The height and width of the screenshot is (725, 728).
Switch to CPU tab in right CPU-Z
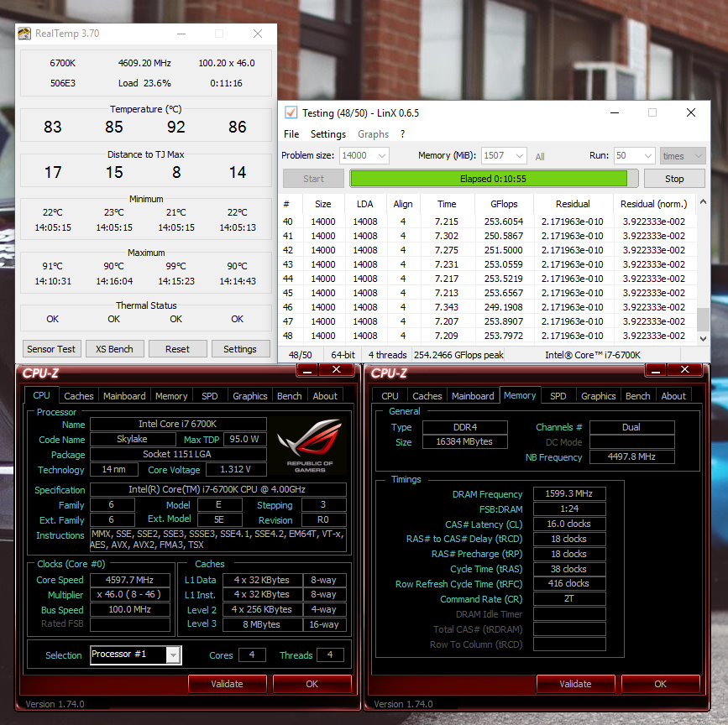(x=390, y=396)
